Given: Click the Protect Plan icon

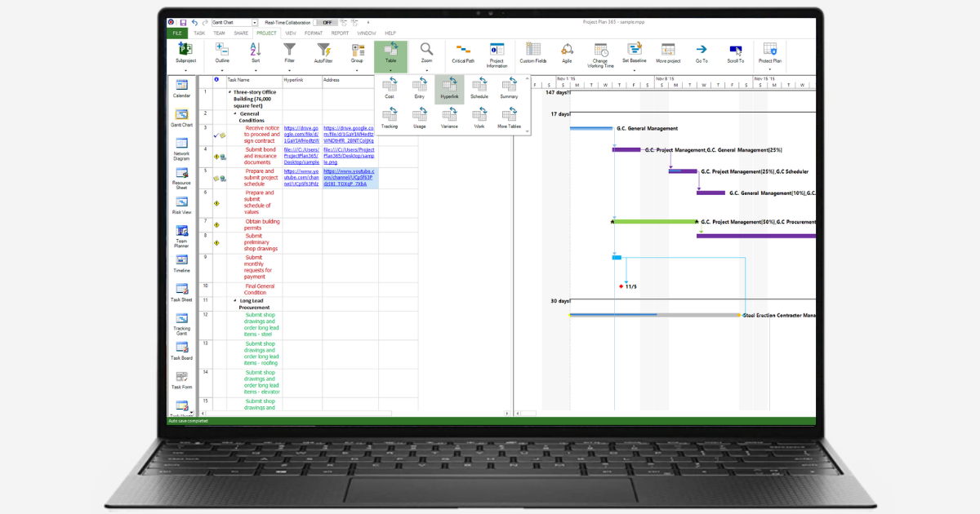Looking at the screenshot, I should point(769,49).
